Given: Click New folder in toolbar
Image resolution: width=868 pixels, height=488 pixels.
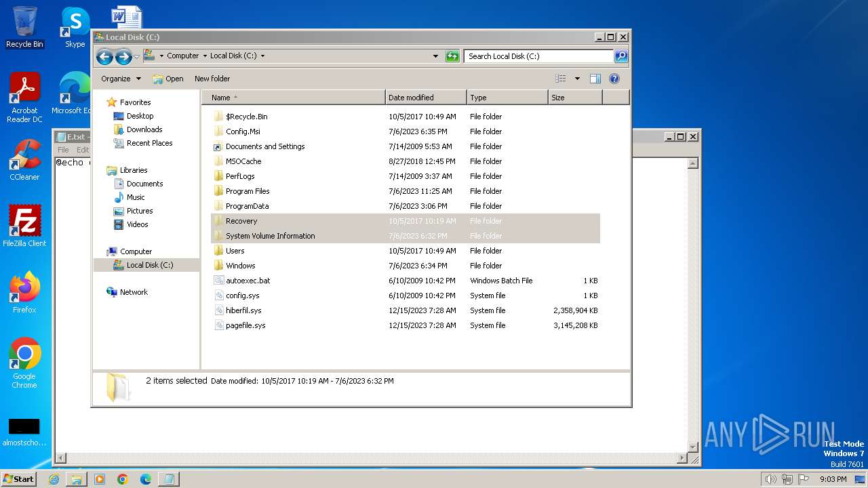Looking at the screenshot, I should tap(212, 79).
